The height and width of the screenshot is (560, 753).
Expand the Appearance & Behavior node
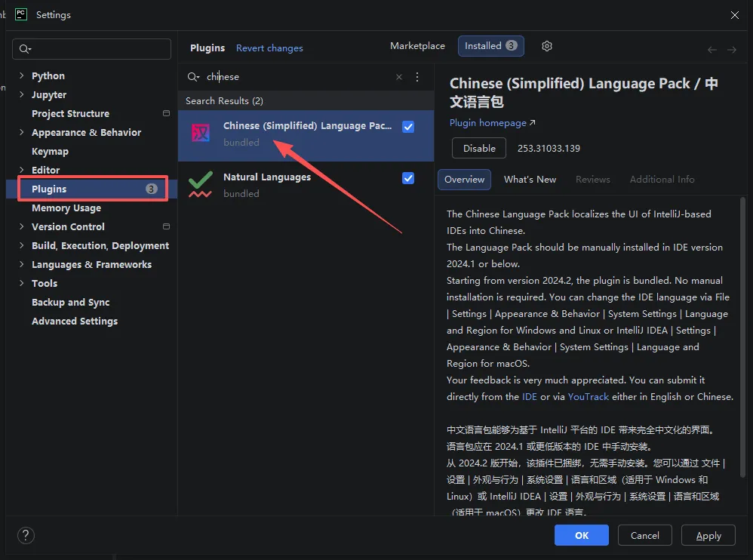(x=21, y=132)
